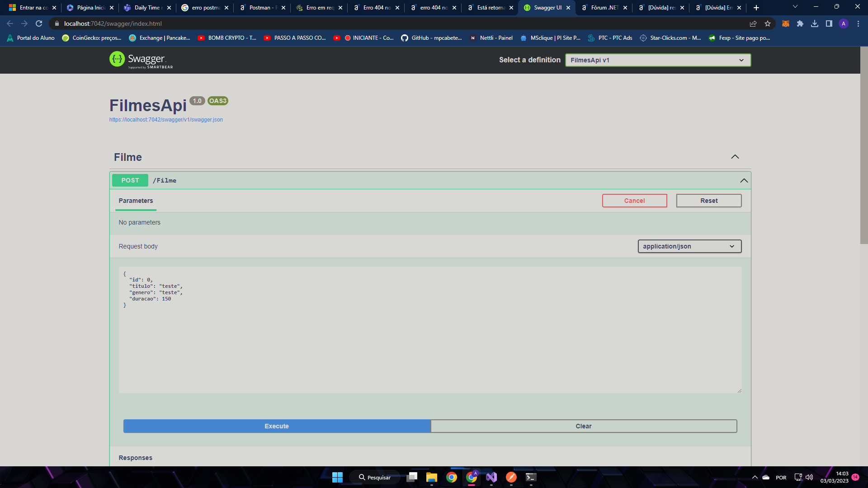The width and height of the screenshot is (868, 488).
Task: Click the address bar URL
Action: (113, 23)
